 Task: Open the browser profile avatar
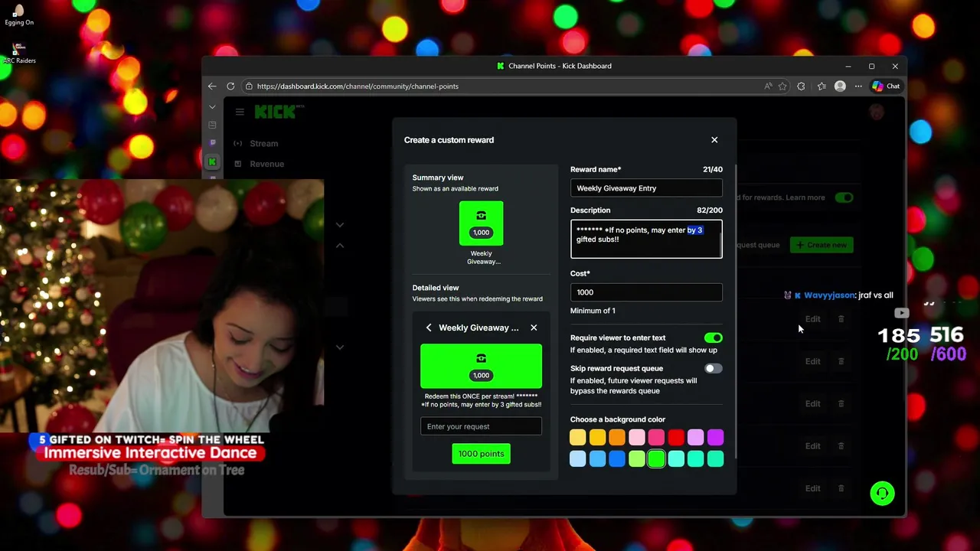840,86
